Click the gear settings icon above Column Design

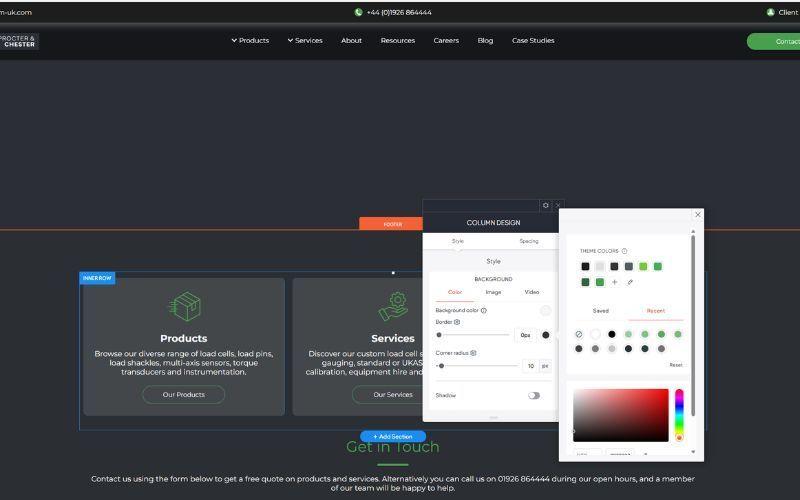coord(545,205)
